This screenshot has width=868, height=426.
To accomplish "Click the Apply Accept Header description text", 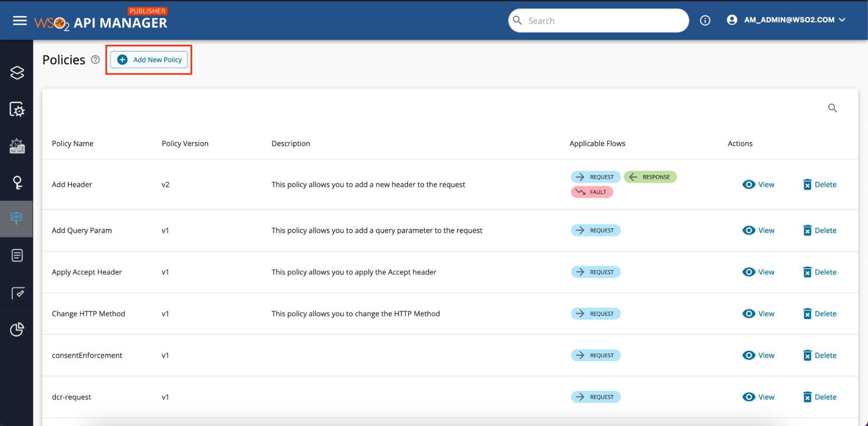I will point(354,272).
